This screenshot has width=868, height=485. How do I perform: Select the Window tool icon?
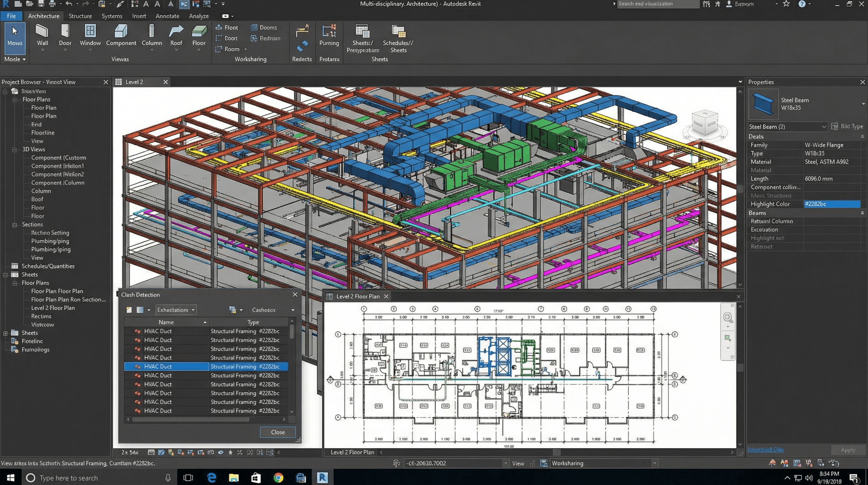point(90,31)
